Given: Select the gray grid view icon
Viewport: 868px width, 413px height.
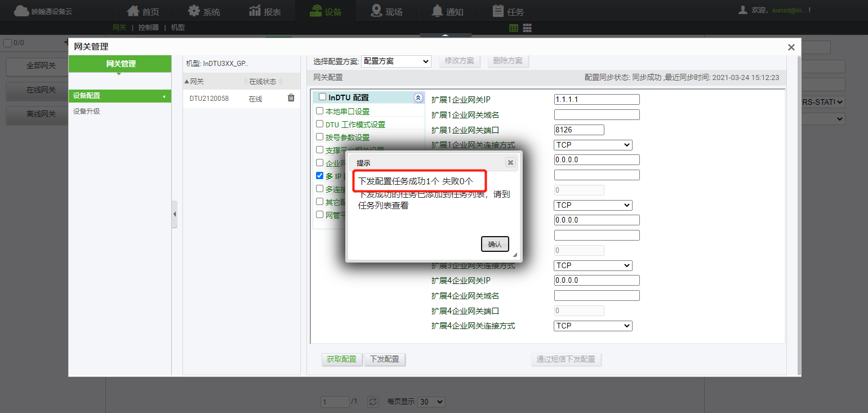Looking at the screenshot, I should coord(527,27).
